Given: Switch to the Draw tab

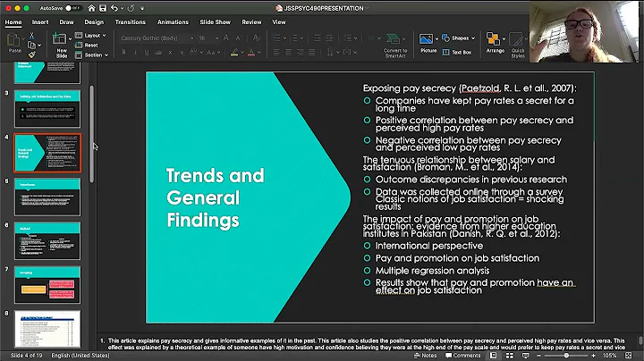Looking at the screenshot, I should (66, 22).
